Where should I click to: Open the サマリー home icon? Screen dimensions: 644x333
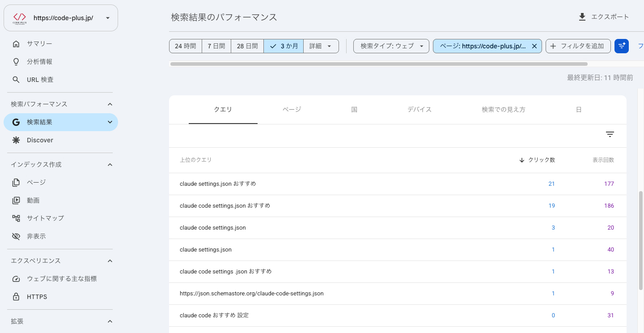[16, 44]
